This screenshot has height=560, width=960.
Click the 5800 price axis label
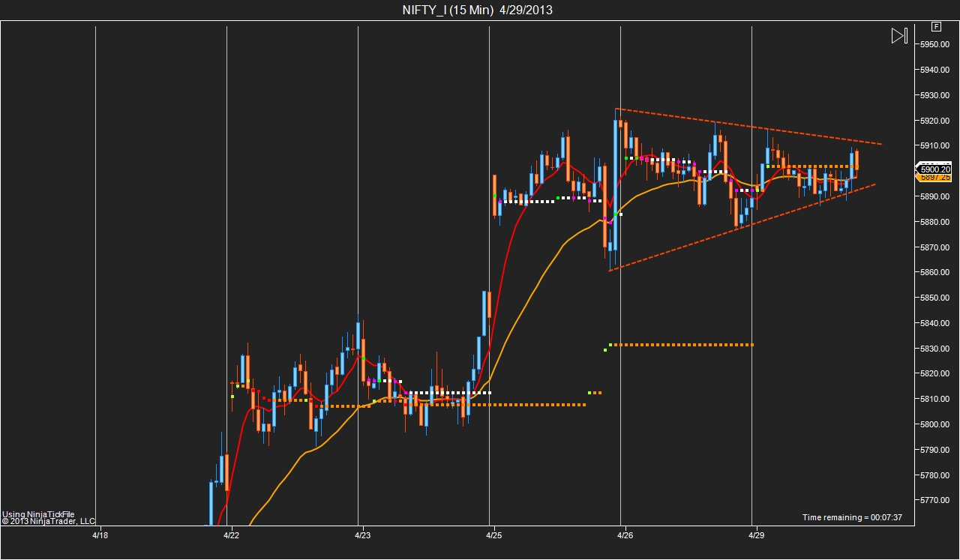click(936, 425)
